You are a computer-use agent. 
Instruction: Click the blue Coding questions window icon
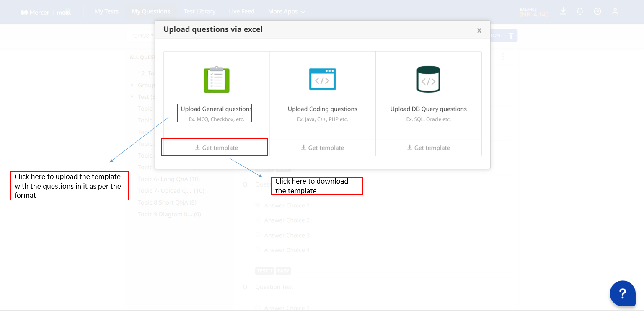coord(322,79)
